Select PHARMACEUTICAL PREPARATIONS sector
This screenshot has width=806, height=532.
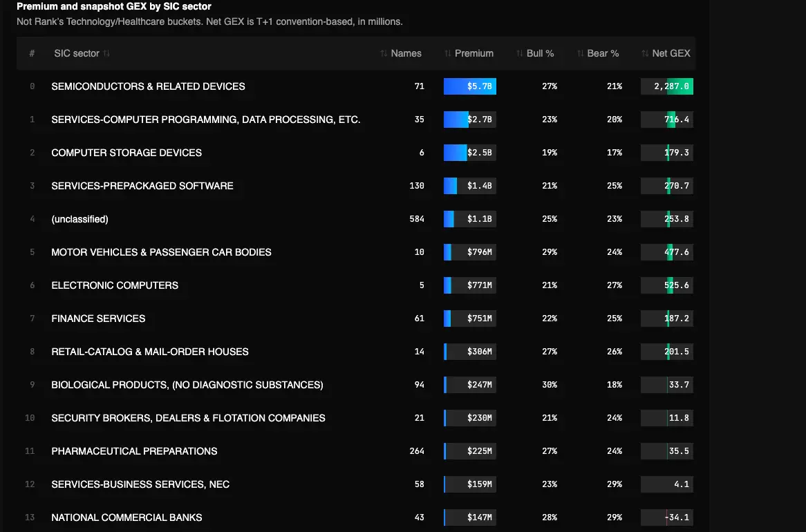[x=134, y=451]
